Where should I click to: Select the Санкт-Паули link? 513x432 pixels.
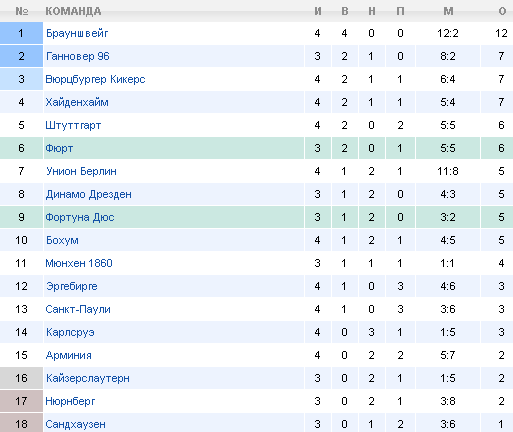(78, 309)
